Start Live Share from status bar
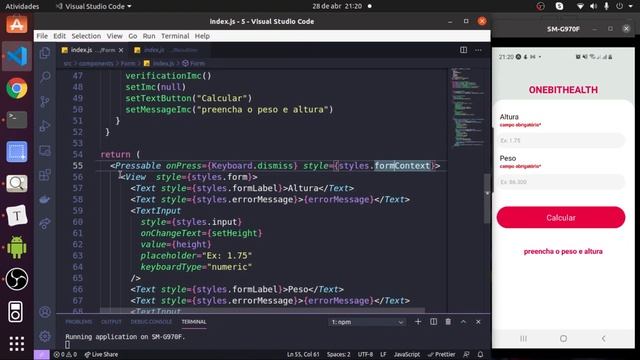Screen dimensions: 640x360 101,354
